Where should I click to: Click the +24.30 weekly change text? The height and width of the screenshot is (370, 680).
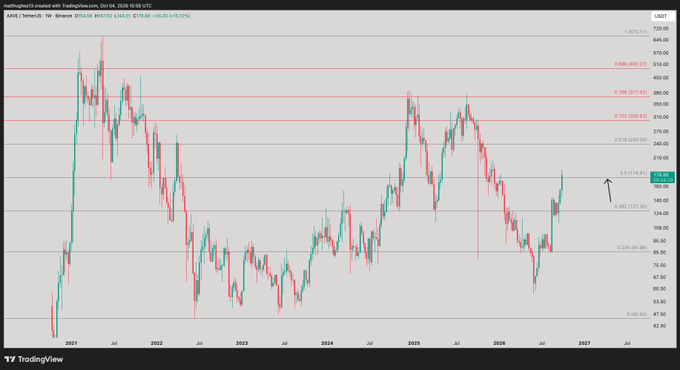coord(160,16)
